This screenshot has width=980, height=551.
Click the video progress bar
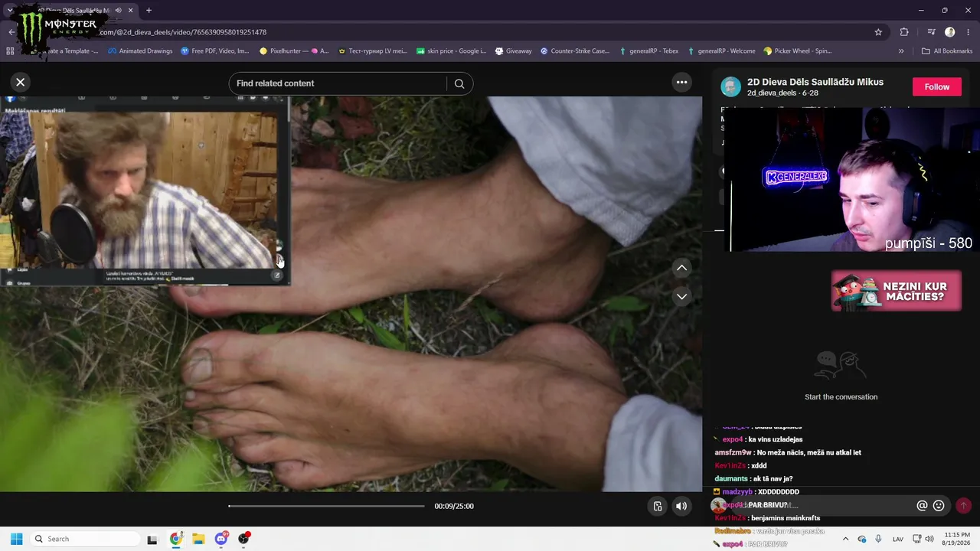tap(326, 506)
